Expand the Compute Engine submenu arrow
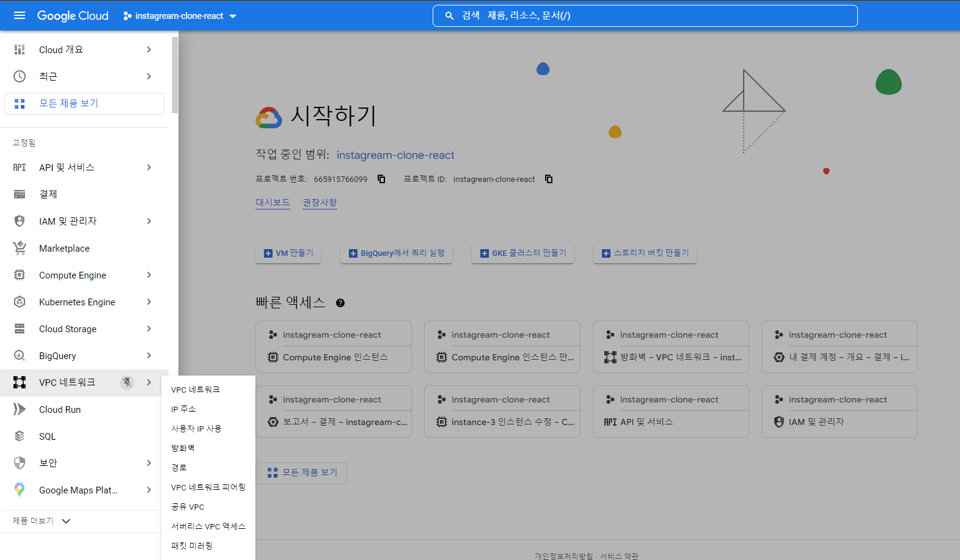 (x=149, y=275)
